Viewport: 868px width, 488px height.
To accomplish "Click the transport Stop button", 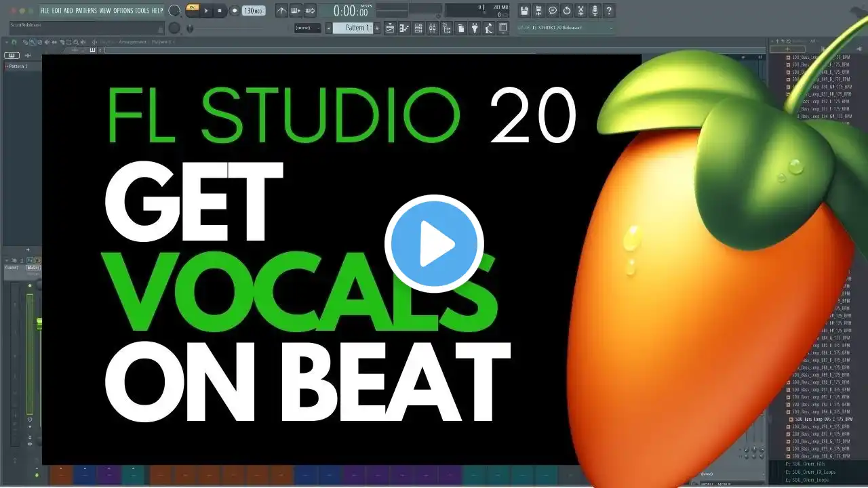I will coord(220,11).
